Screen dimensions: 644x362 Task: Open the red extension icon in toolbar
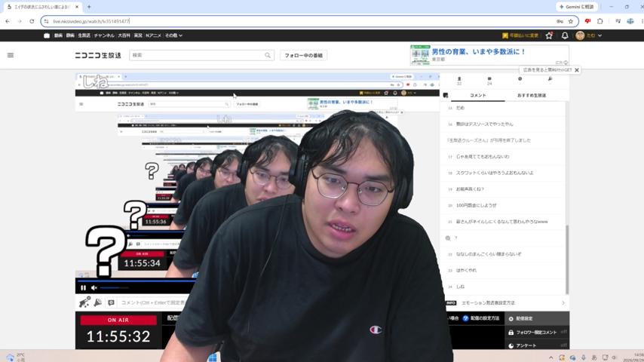coord(587,21)
